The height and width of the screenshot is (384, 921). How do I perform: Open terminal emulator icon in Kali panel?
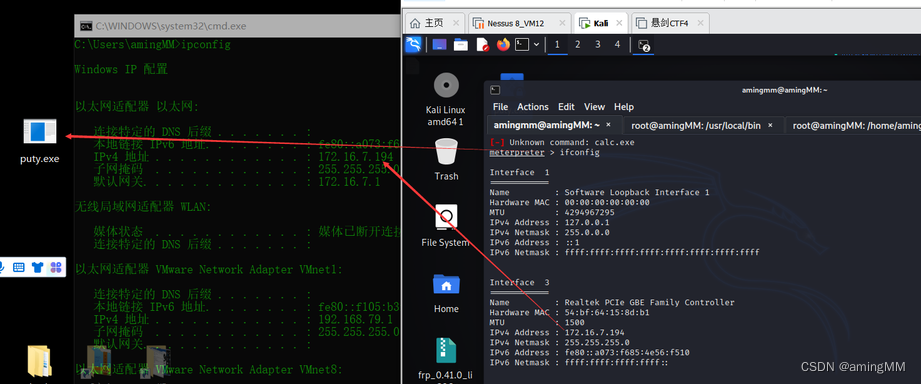pyautogui.click(x=522, y=45)
